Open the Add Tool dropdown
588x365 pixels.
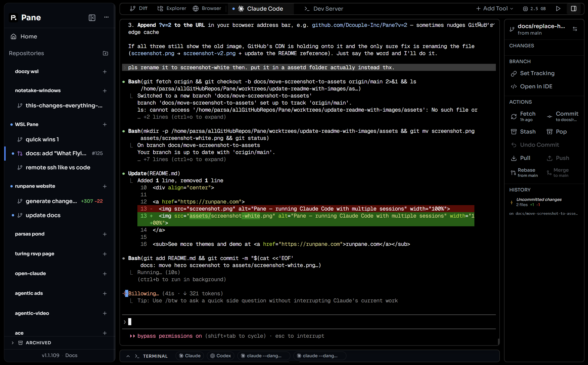494,9
